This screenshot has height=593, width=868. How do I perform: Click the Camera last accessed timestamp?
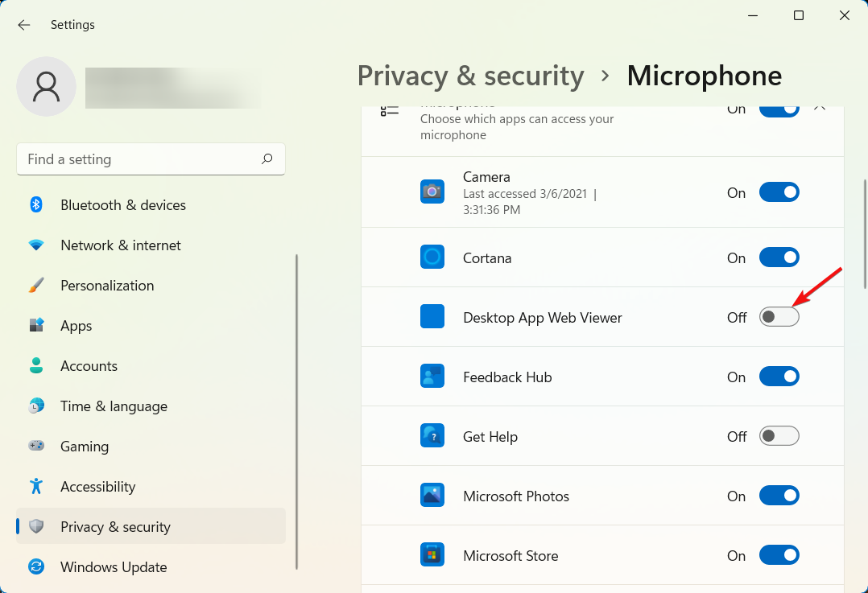click(530, 201)
